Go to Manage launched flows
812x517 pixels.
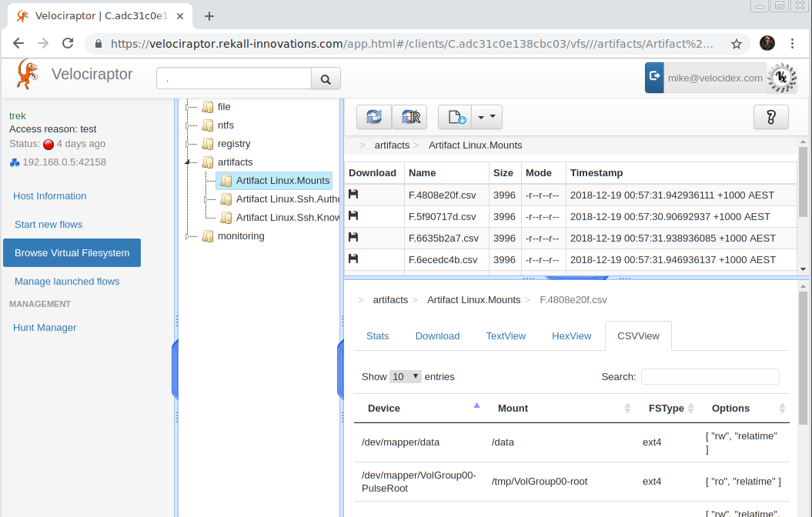coord(67,282)
